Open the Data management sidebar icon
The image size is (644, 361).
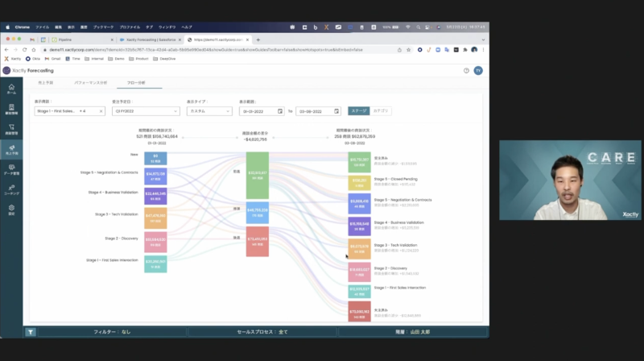pos(11,171)
